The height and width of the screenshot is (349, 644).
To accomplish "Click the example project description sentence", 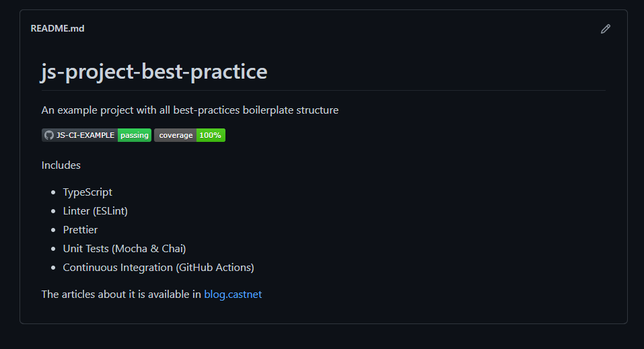I will (190, 110).
